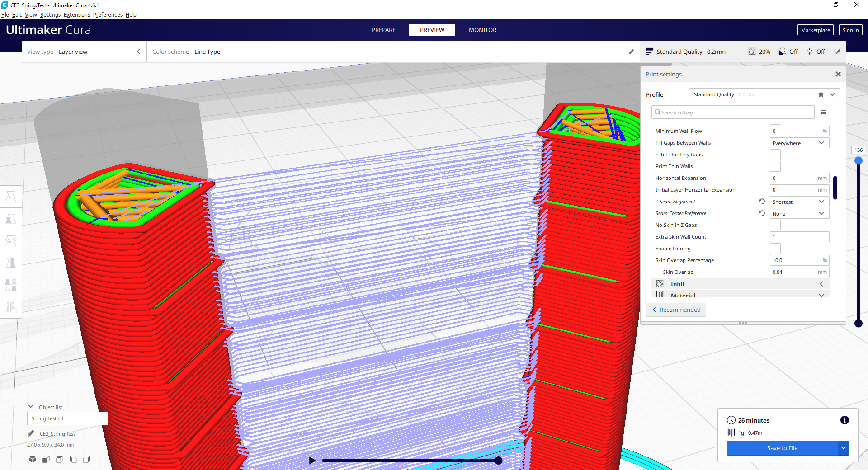The image size is (868, 470).
Task: Open the Extensions menu
Action: (77, 14)
